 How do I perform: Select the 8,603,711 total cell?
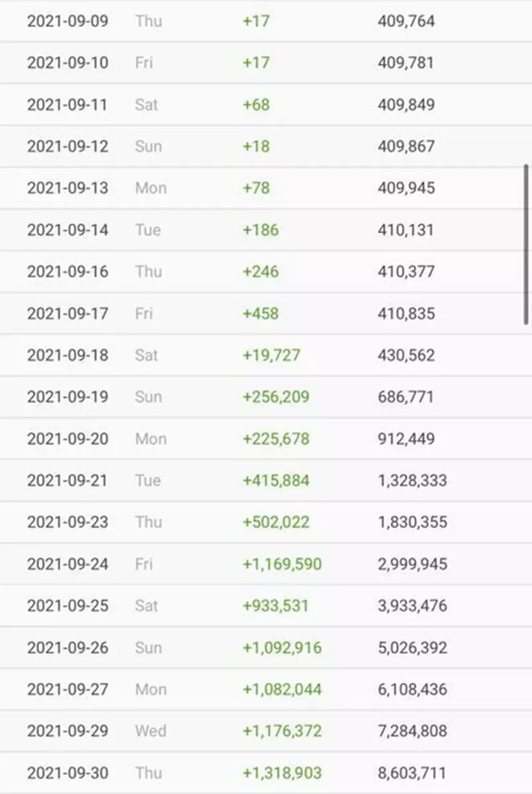click(x=412, y=773)
